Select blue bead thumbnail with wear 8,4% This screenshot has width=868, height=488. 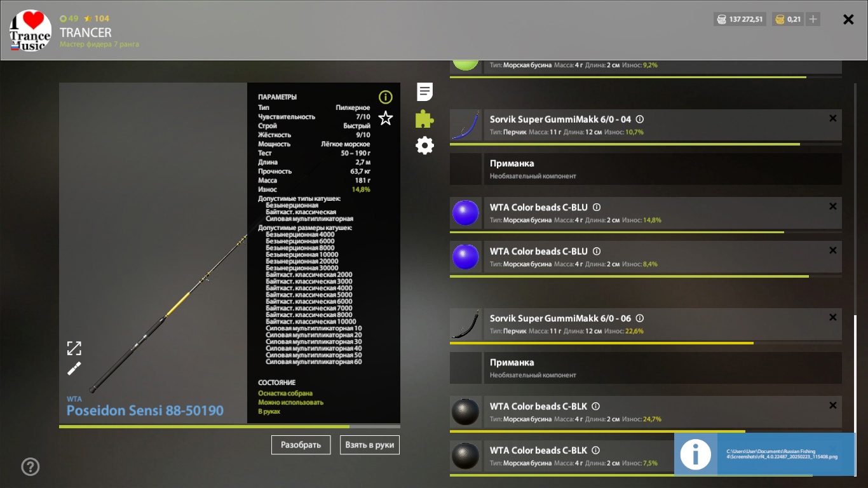466,257
